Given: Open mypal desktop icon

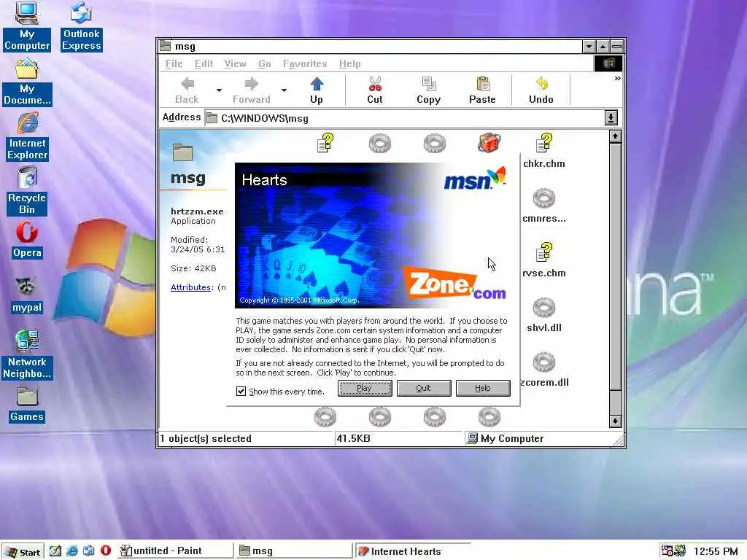Looking at the screenshot, I should point(27,295).
